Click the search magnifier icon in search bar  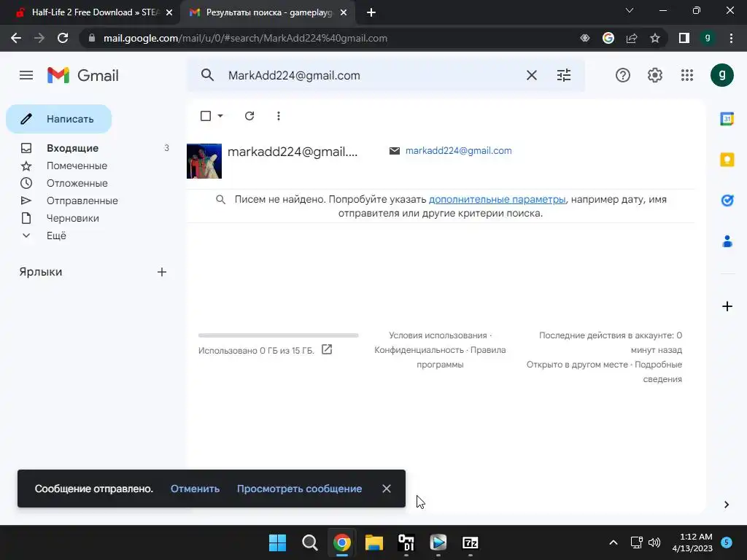[207, 75]
